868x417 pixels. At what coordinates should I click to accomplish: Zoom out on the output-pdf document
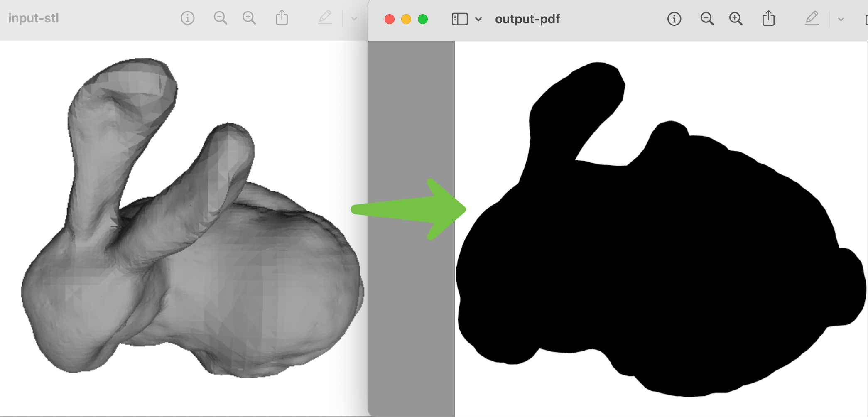pos(707,19)
